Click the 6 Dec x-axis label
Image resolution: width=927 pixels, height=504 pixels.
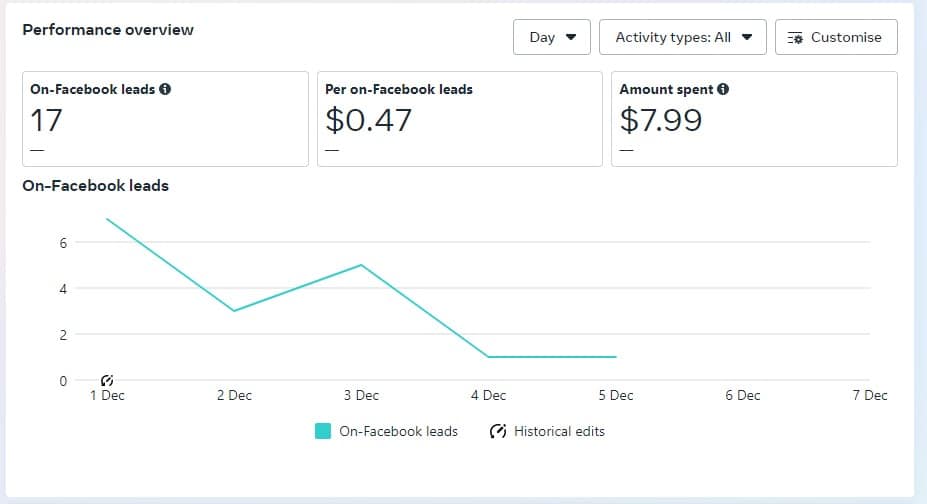click(x=742, y=395)
